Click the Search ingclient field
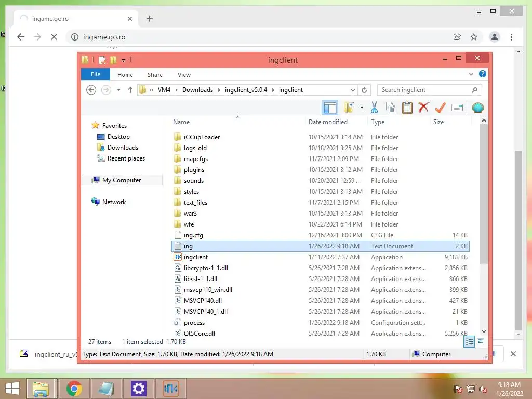The width and height of the screenshot is (532, 399). coord(429,90)
